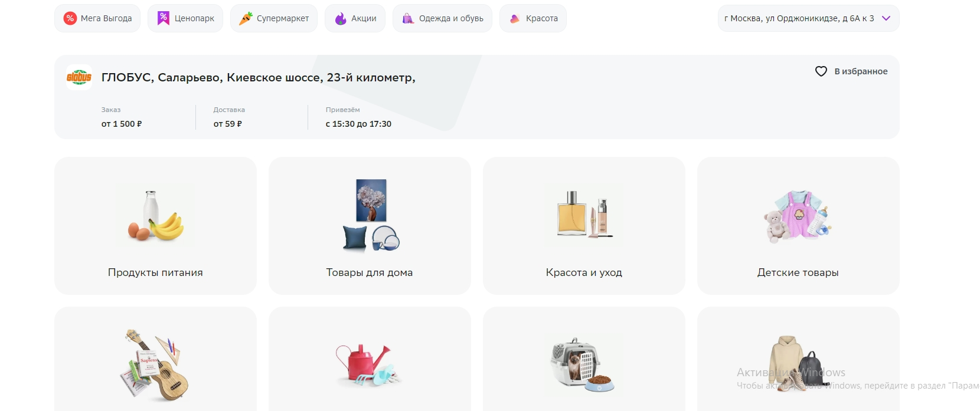The image size is (980, 411).
Task: Click the red percent Мега Выгода icon
Action: coord(70,18)
